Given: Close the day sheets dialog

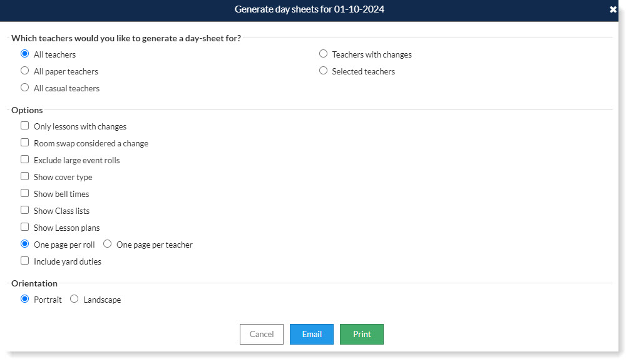Looking at the screenshot, I should pyautogui.click(x=613, y=9).
